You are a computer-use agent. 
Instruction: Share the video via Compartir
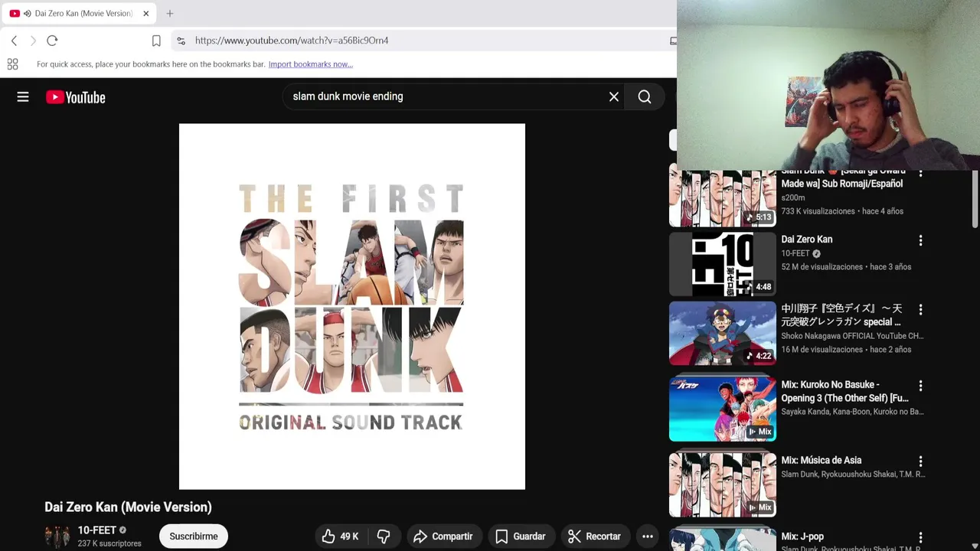443,536
